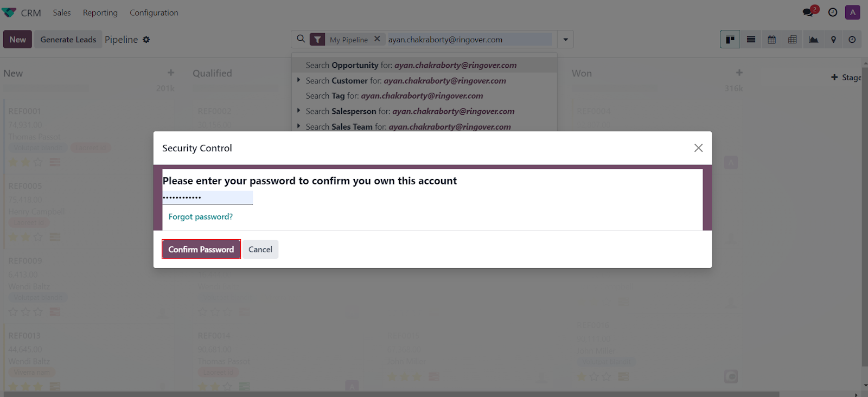
Task: Expand the search options dropdown arrow
Action: (565, 40)
